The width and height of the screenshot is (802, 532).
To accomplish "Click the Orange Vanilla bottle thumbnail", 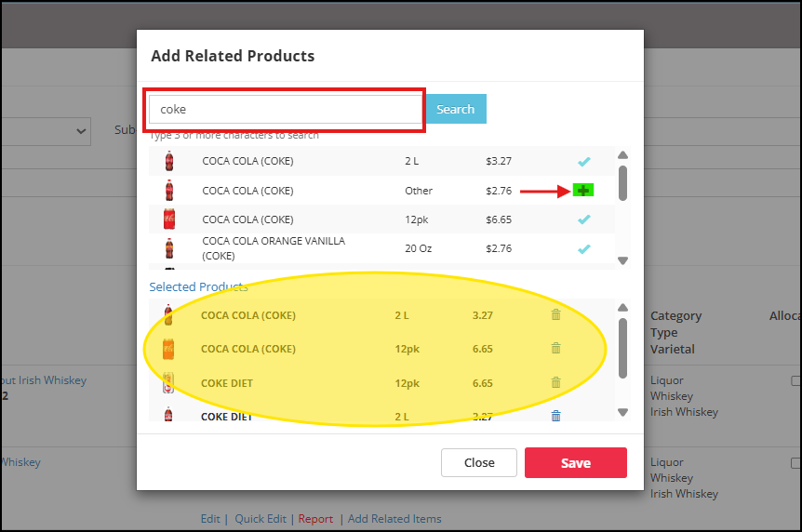I will (169, 248).
